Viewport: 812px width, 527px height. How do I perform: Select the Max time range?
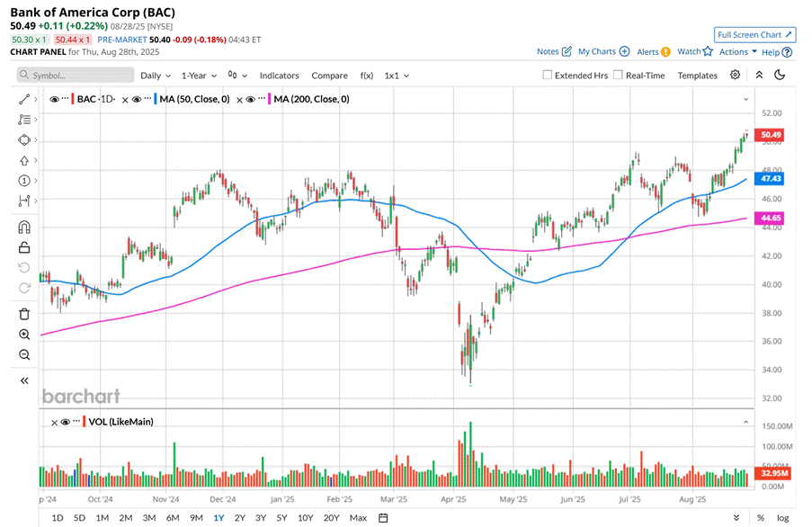click(x=358, y=518)
